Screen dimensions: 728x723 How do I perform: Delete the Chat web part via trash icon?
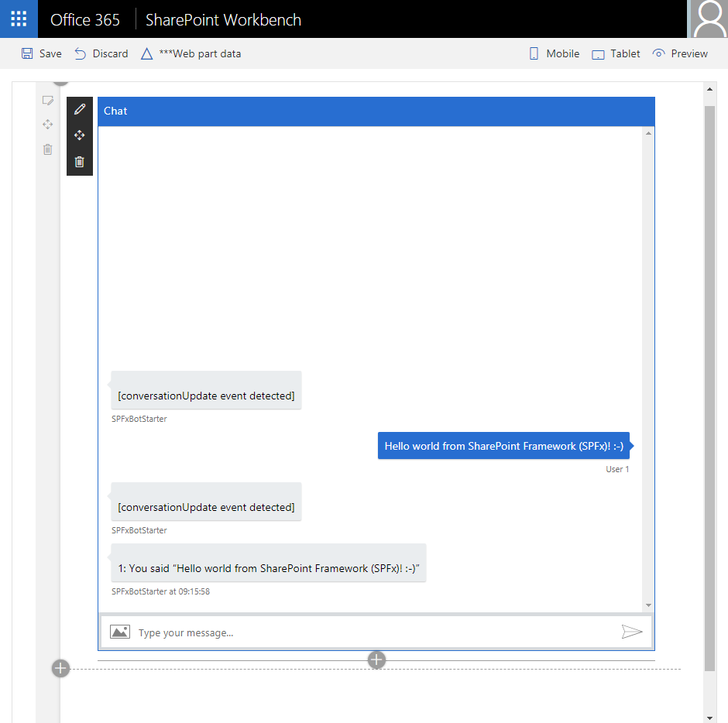coord(79,162)
